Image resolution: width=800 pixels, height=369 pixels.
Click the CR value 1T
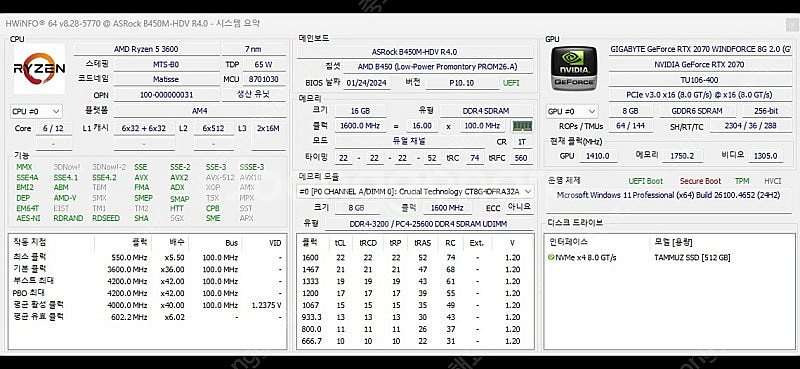click(521, 142)
